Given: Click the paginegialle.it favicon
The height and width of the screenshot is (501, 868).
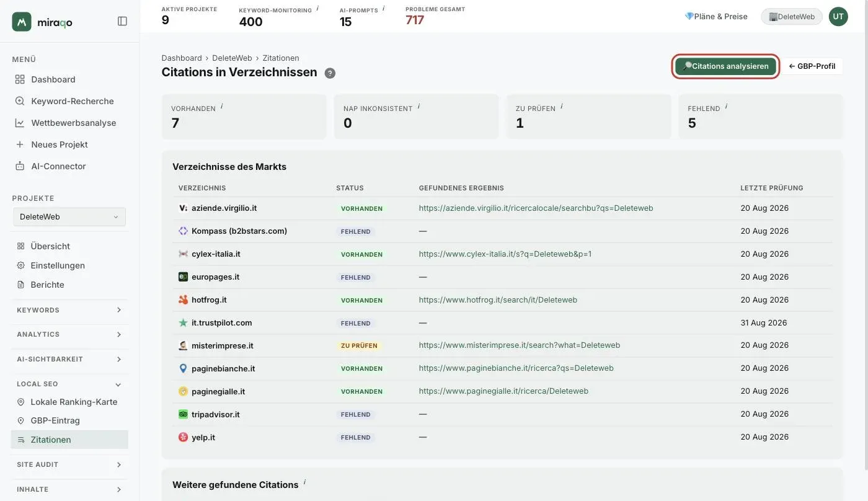Looking at the screenshot, I should click(x=183, y=392).
